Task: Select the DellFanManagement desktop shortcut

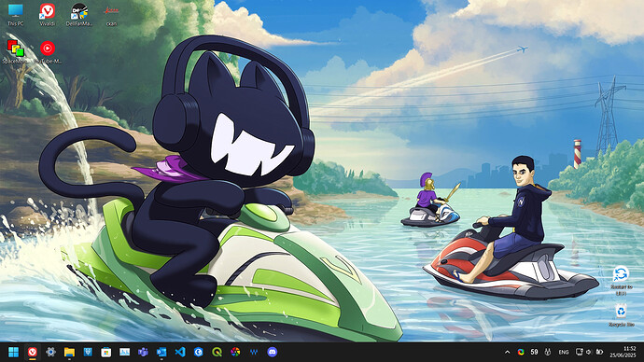Action: [x=78, y=15]
